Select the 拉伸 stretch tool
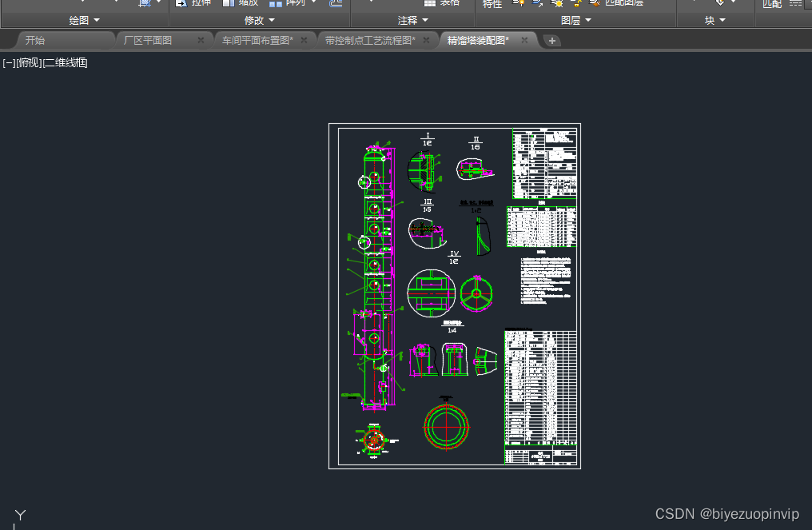Viewport: 812px width, 530px height. (x=193, y=3)
